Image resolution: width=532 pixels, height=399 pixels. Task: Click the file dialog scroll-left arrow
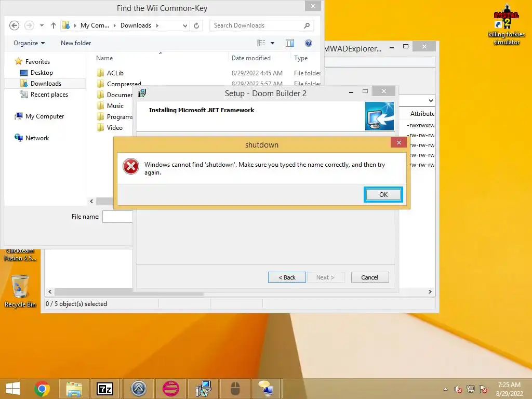click(x=91, y=201)
